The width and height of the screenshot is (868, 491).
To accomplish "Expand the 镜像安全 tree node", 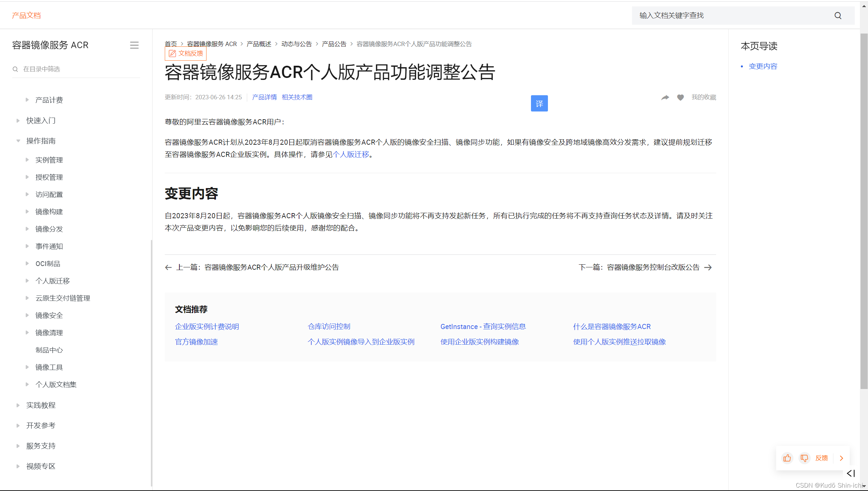I will coord(27,315).
